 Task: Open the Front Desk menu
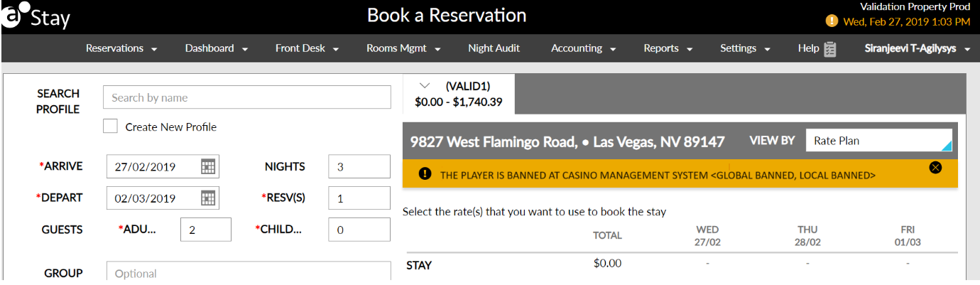point(307,48)
